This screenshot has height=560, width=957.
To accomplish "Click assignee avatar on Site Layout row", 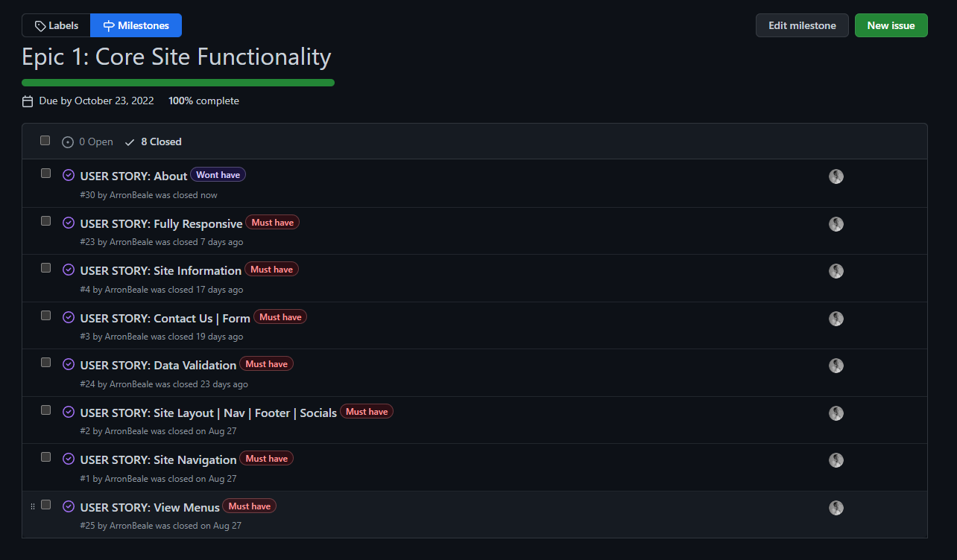I will tap(836, 413).
